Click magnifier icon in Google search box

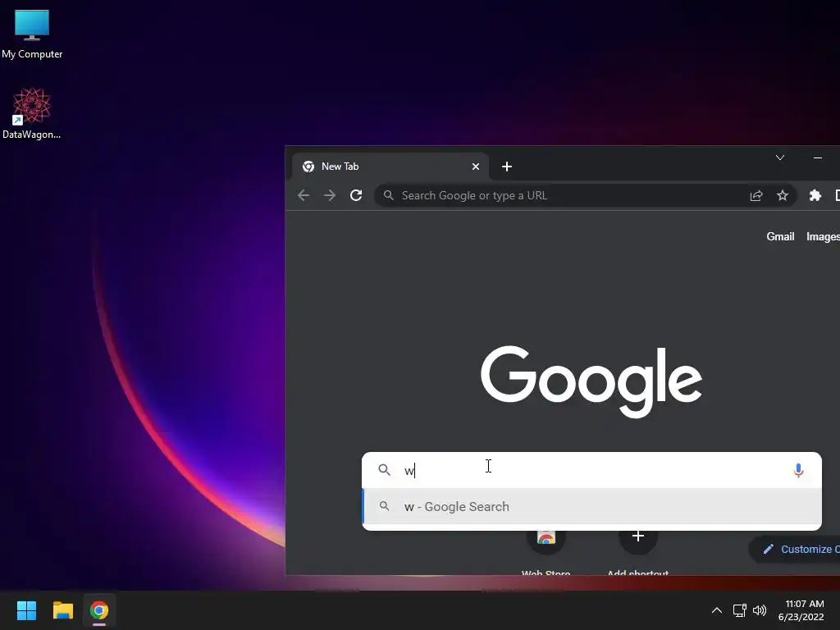[x=384, y=470]
